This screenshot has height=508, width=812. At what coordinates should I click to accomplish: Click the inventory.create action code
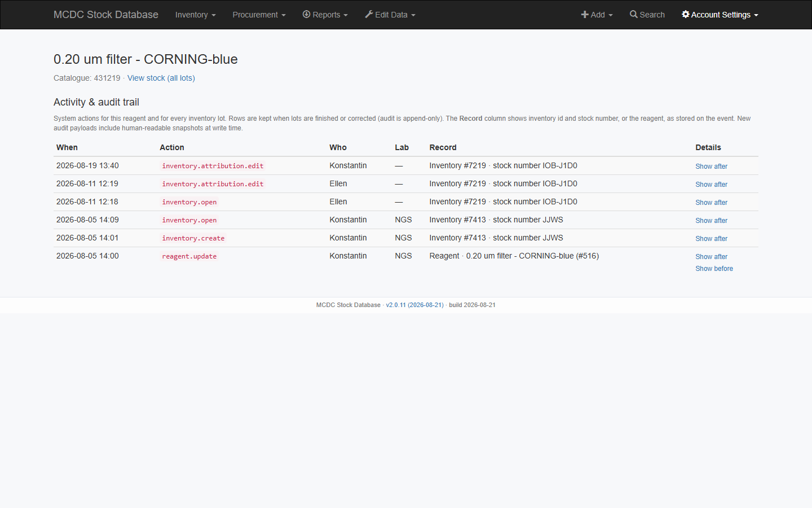pyautogui.click(x=193, y=238)
